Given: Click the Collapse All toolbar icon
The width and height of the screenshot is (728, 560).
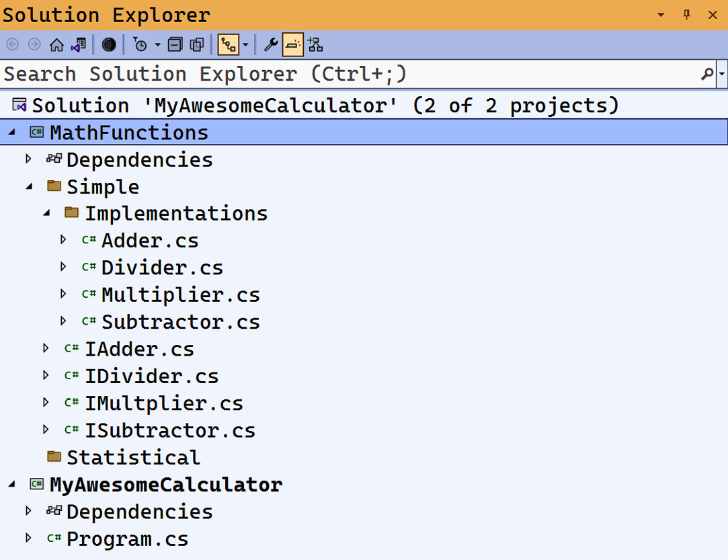Looking at the screenshot, I should point(175,45).
